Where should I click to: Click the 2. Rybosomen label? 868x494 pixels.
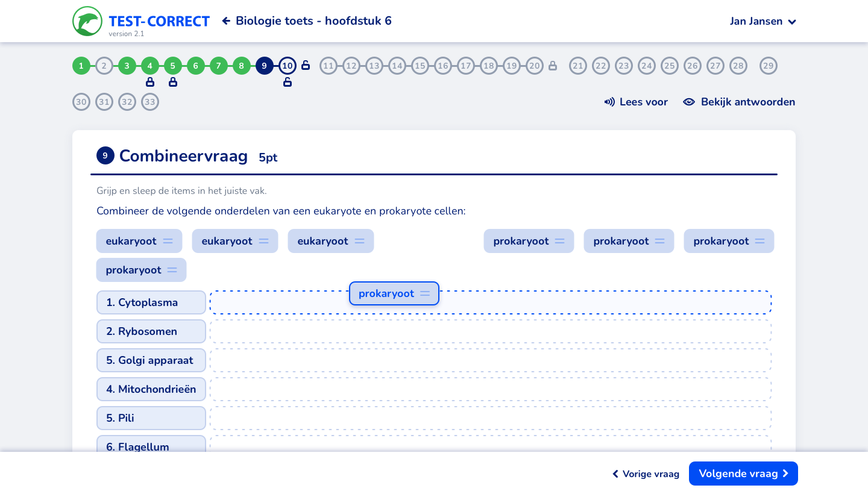(x=151, y=331)
